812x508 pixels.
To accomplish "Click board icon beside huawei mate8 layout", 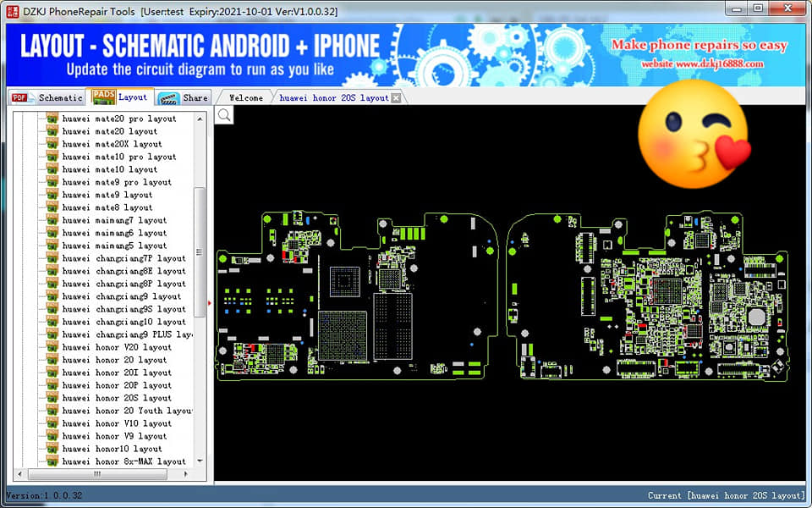I will point(52,207).
